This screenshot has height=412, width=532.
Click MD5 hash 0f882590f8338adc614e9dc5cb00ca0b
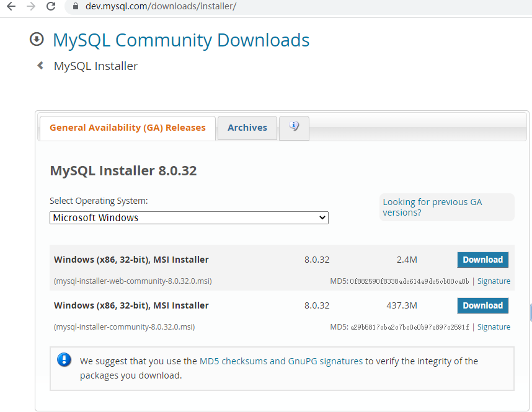409,281
